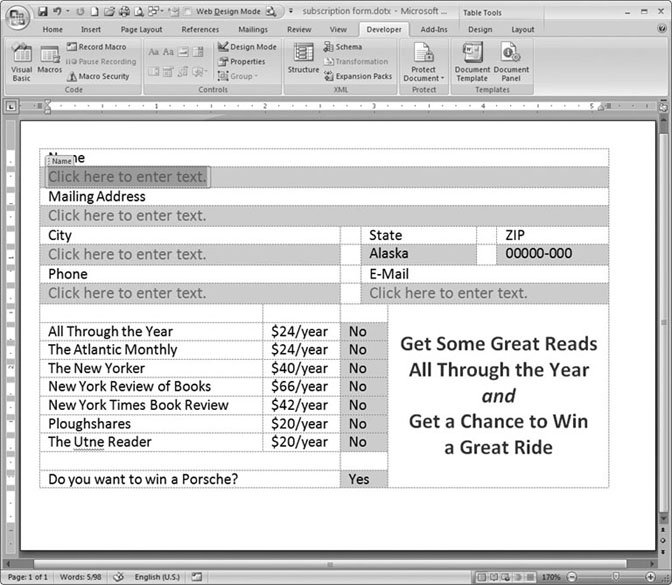Open the Protect Document dropdown

pyautogui.click(x=423, y=62)
